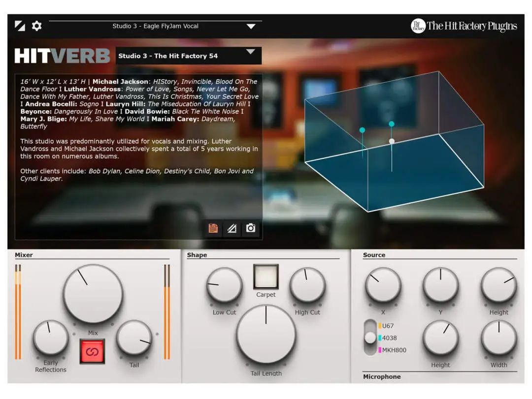Show studio photo with camera icon
This screenshot has width=532, height=399.
pyautogui.click(x=251, y=228)
